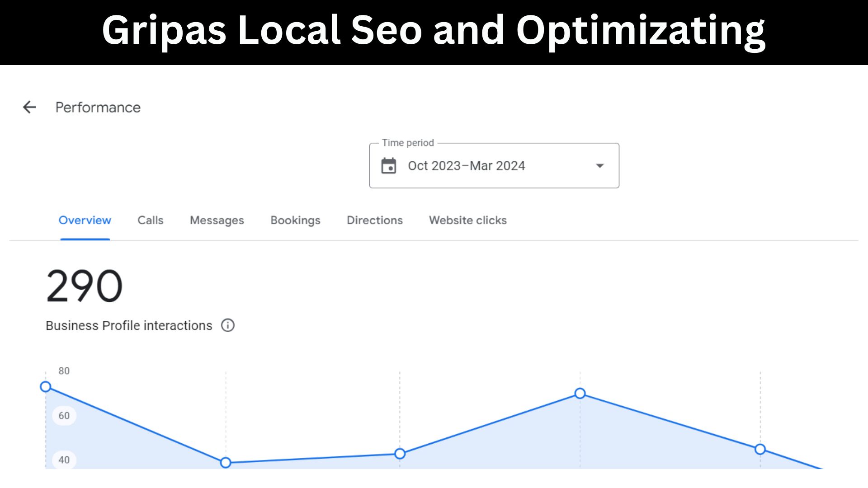Open the Directions tab
The image size is (868, 488).
pyautogui.click(x=375, y=220)
